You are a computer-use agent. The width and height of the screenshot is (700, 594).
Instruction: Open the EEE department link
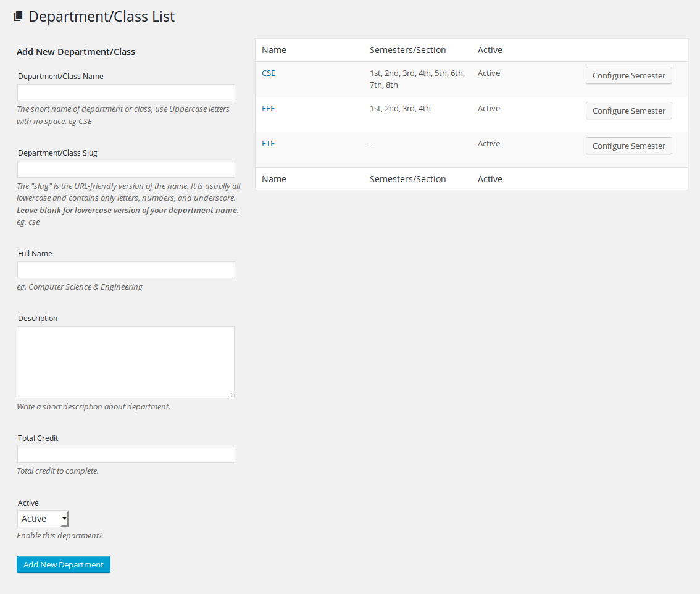click(268, 108)
